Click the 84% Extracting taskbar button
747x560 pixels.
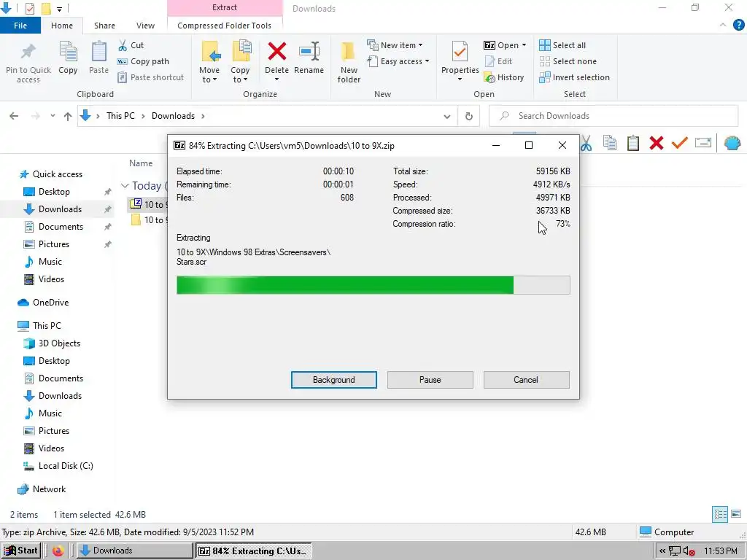click(x=253, y=551)
